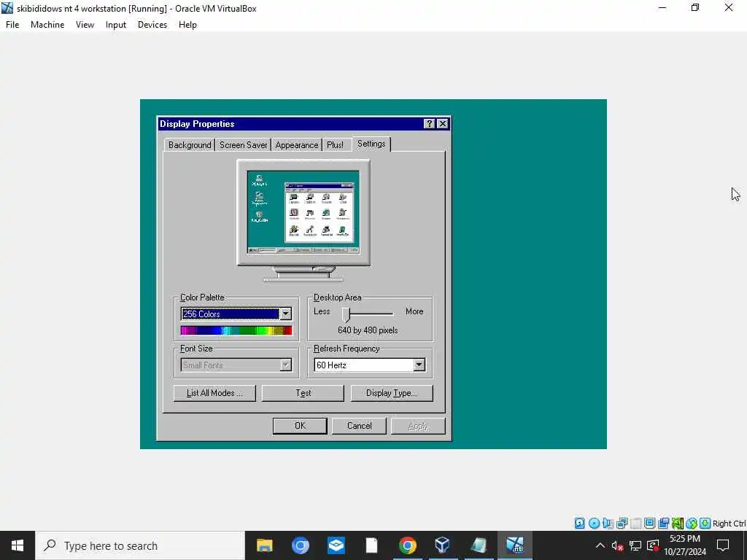Confirm with the OK button

(300, 426)
